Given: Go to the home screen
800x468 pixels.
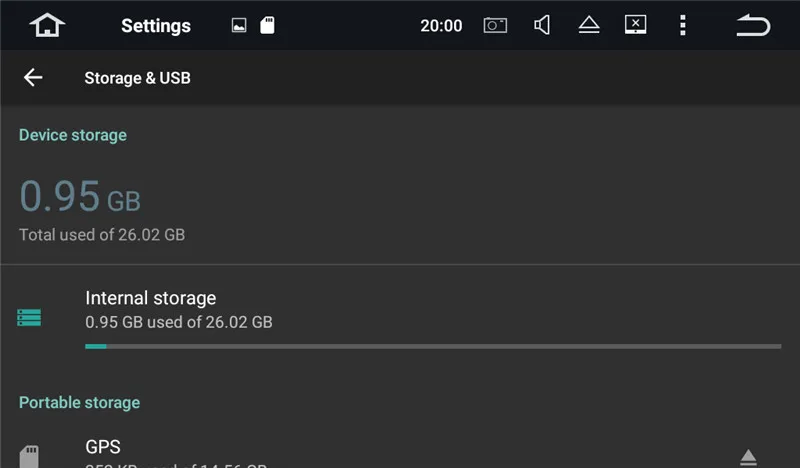Looking at the screenshot, I should point(47,26).
